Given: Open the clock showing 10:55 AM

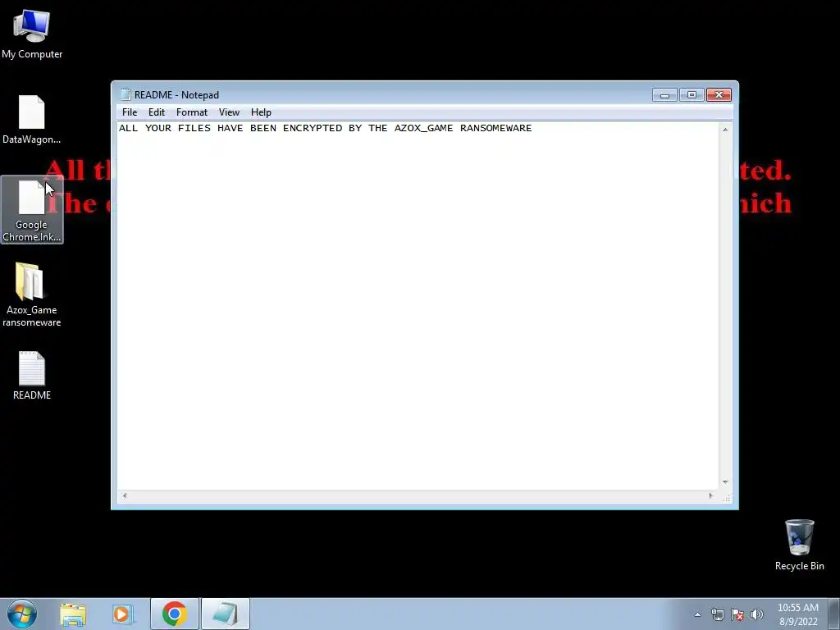Looking at the screenshot, I should coord(798,614).
